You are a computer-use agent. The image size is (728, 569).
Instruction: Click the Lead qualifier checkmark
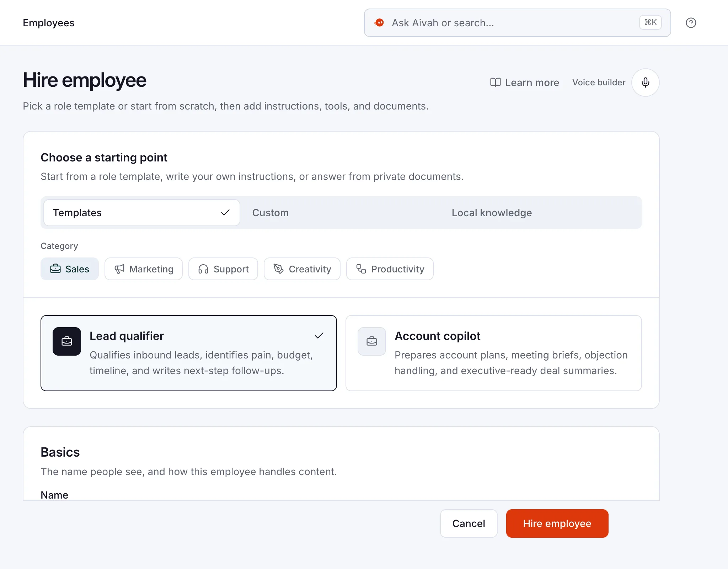[x=319, y=335]
